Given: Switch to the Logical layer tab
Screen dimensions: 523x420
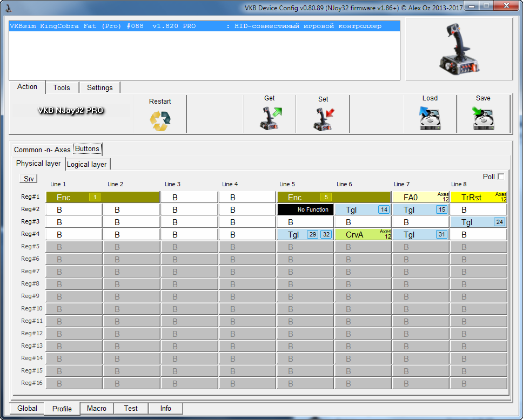Looking at the screenshot, I should pos(87,164).
